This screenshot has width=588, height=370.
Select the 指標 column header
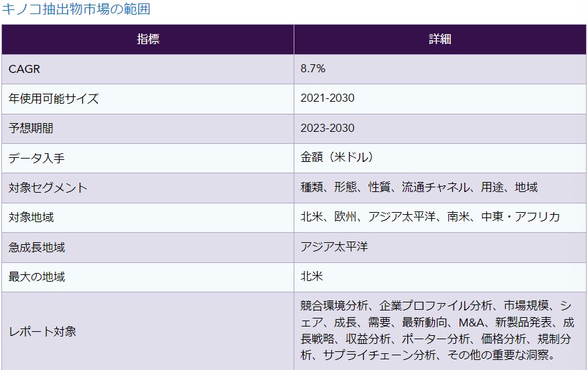(148, 39)
